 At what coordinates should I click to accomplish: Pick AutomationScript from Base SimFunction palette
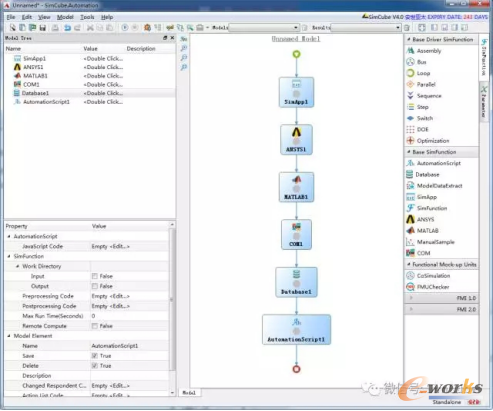click(x=433, y=163)
